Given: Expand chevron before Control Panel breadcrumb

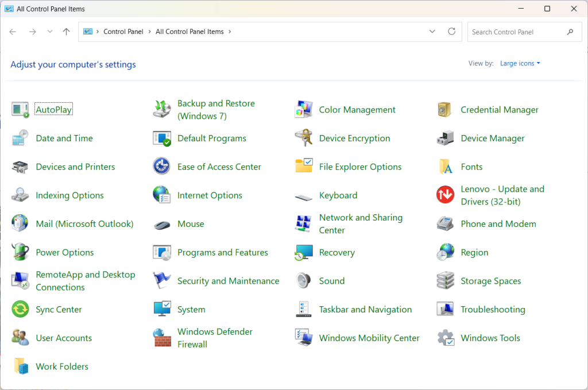Looking at the screenshot, I should tap(98, 32).
